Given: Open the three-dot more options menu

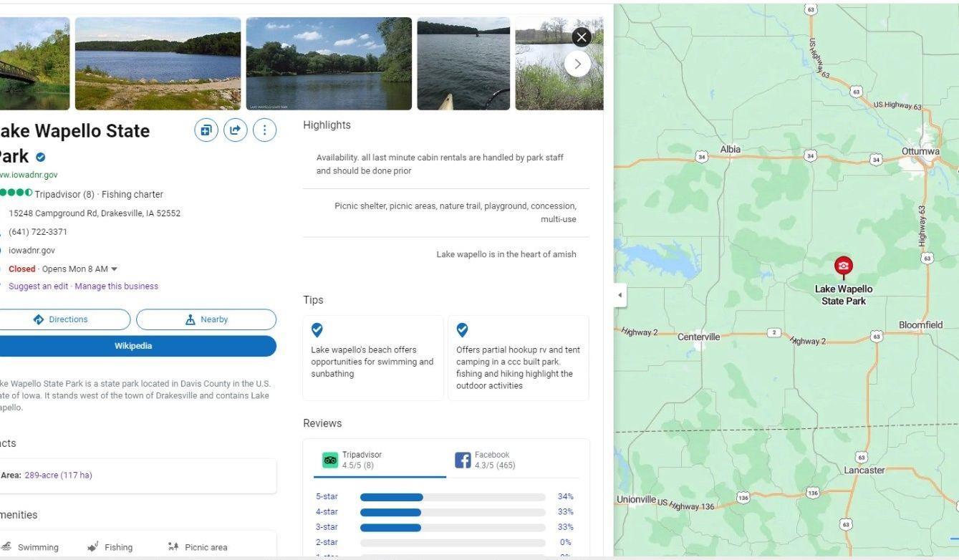Looking at the screenshot, I should click(x=264, y=130).
